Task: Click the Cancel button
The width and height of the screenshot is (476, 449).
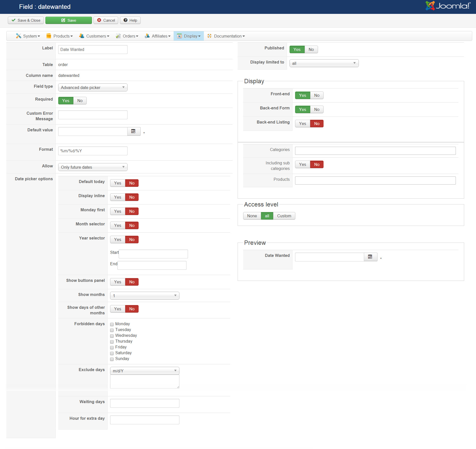Action: [106, 20]
